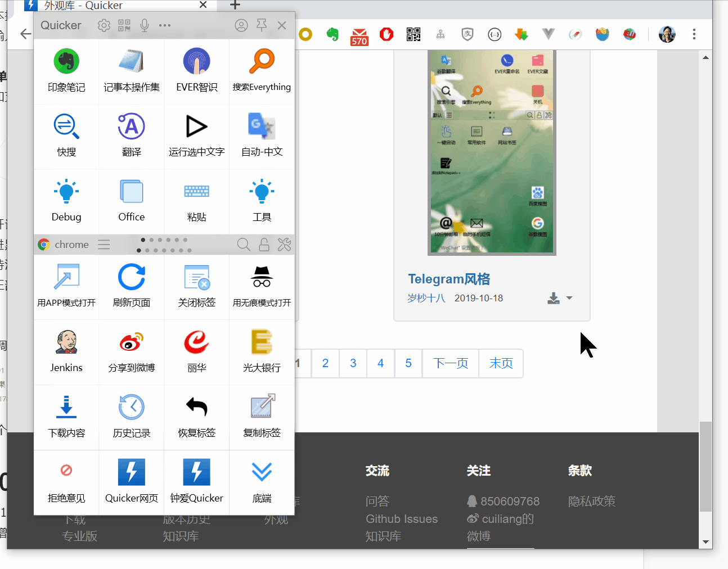Open the 记事本操作集 action
Image resolution: width=728 pixels, height=569 pixels.
point(132,71)
